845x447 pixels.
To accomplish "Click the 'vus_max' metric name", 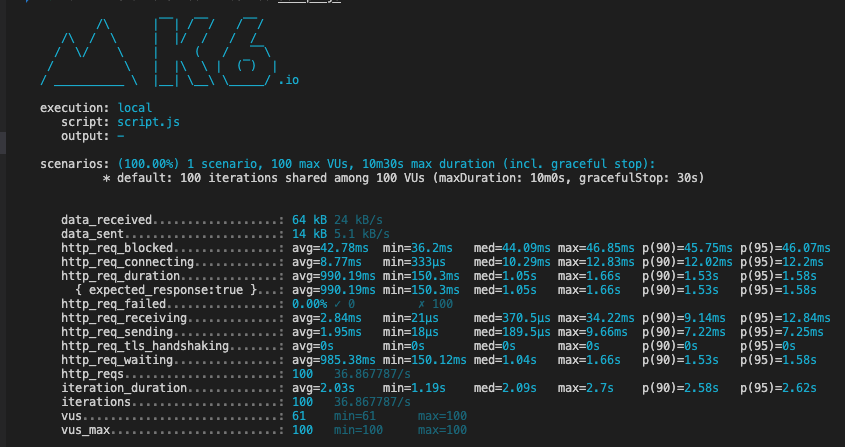I will pos(85,430).
